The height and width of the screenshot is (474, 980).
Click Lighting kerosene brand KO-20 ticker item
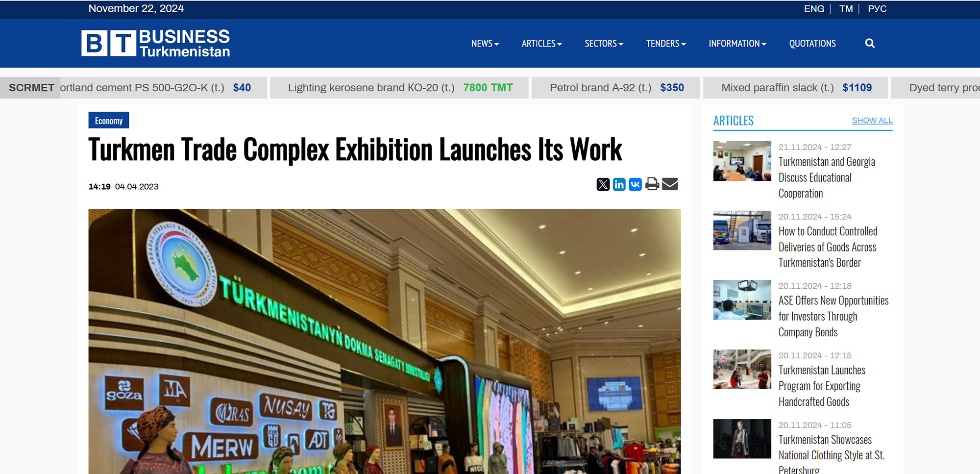400,88
